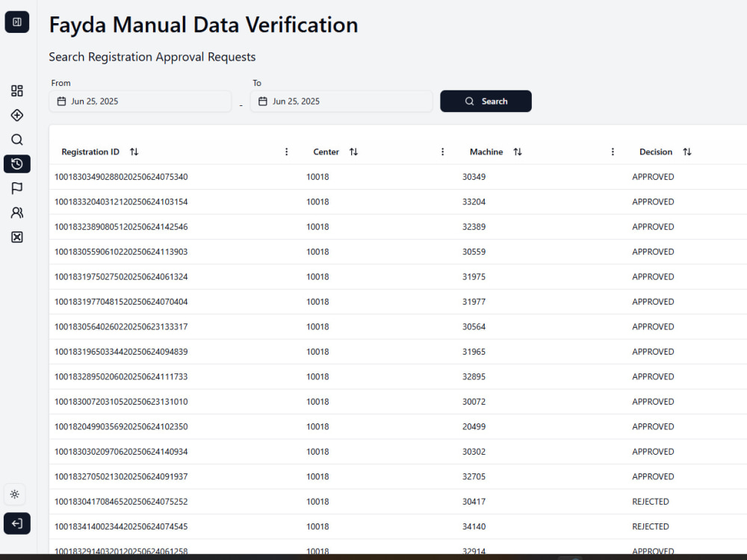Select registration 10018319770481520250624070404

click(x=121, y=302)
